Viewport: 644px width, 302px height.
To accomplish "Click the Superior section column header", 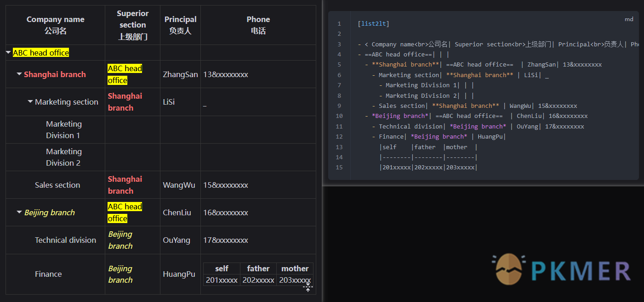I will [133, 25].
